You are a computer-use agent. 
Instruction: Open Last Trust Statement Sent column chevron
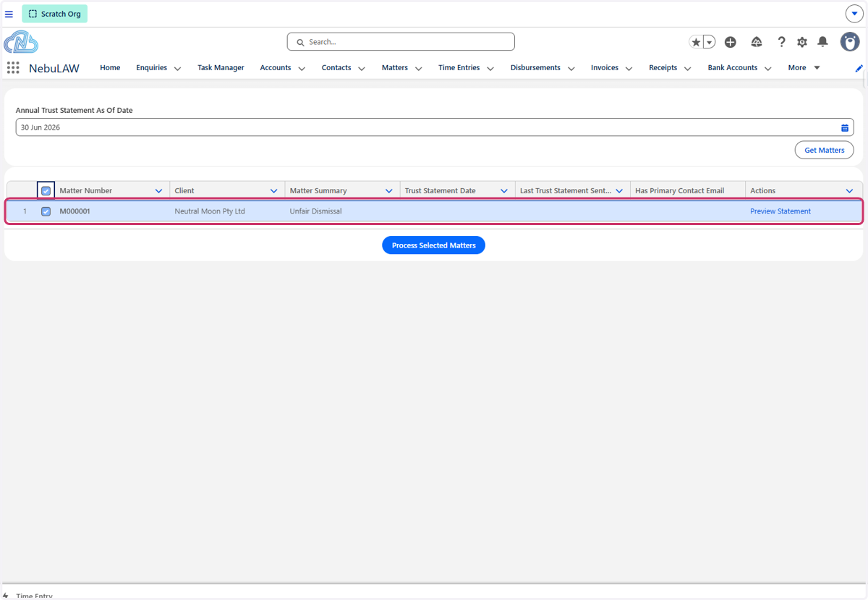pos(619,191)
